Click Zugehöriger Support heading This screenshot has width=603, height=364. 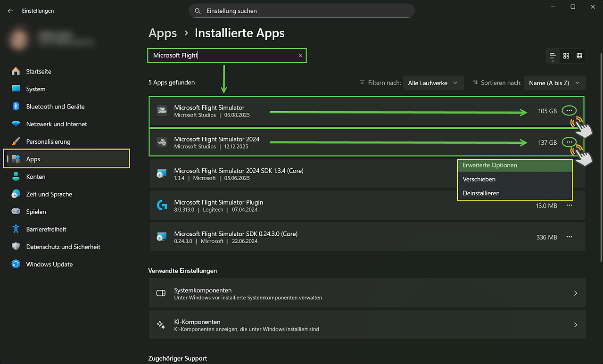pyautogui.click(x=178, y=358)
